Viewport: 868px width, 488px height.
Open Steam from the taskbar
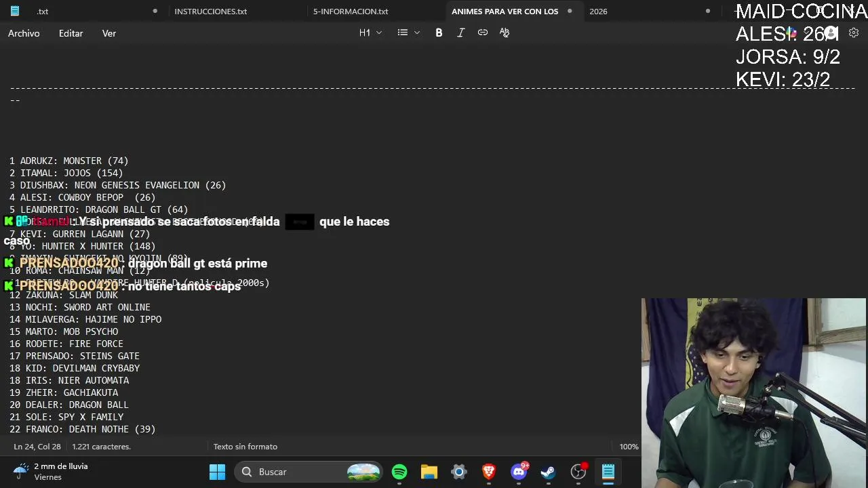coord(548,472)
